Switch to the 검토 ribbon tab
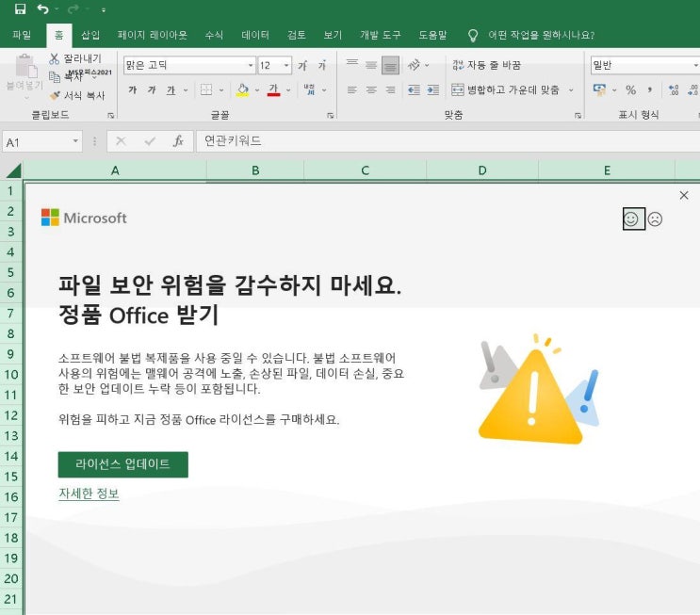 pyautogui.click(x=296, y=35)
